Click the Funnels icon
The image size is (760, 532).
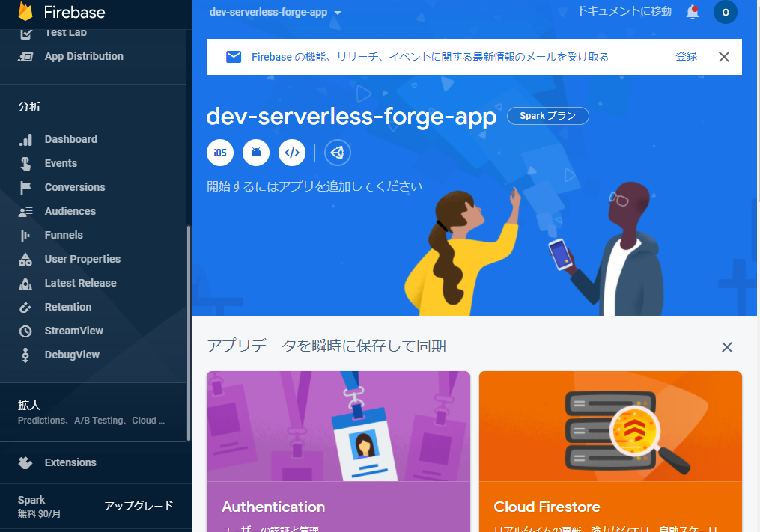25,236
